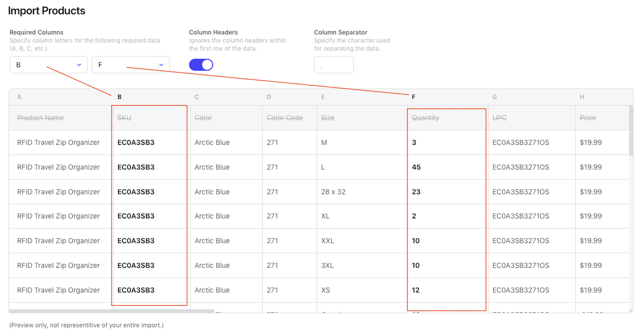Select the quantity cell showing 45

[416, 167]
